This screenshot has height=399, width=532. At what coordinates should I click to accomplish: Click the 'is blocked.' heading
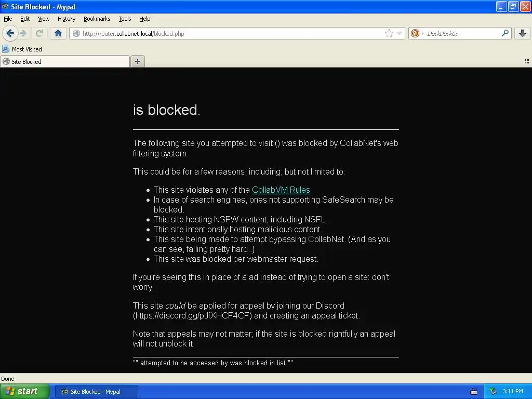coord(166,110)
